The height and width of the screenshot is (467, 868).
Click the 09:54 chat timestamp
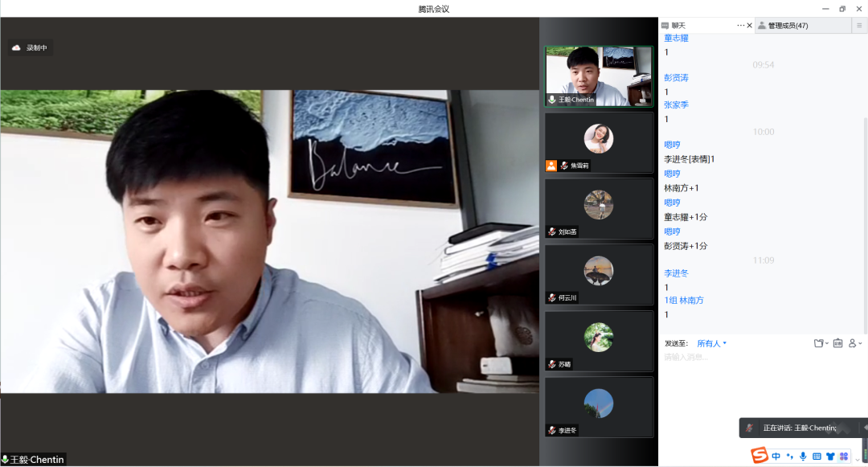click(763, 65)
